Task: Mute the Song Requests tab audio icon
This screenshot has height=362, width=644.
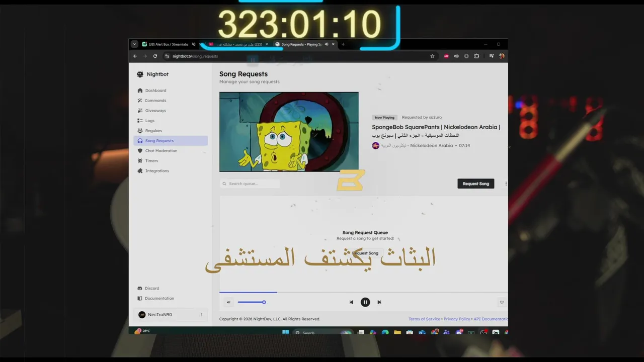Action: (327, 44)
